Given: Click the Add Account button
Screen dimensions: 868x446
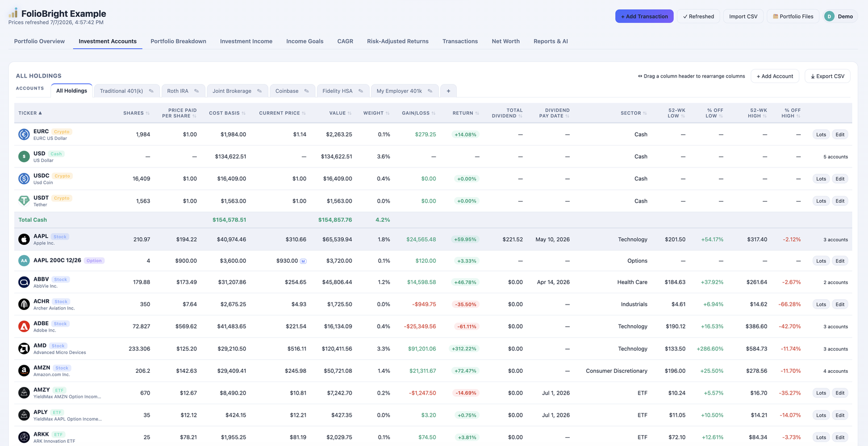Looking at the screenshot, I should [775, 76].
